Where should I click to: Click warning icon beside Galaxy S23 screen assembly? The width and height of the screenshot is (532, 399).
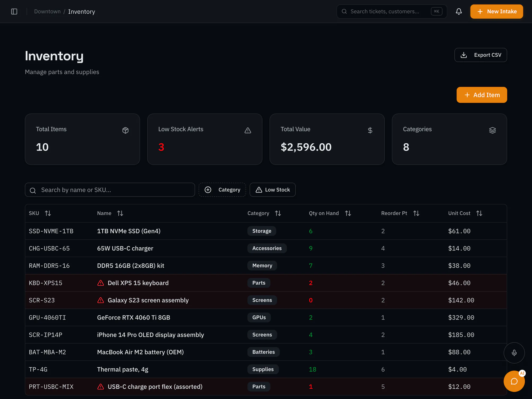101,300
